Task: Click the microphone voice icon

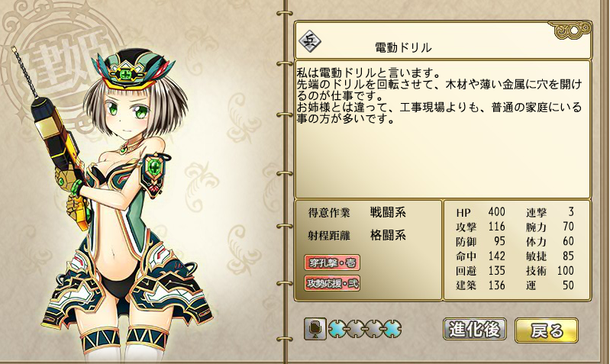Action: (x=315, y=329)
